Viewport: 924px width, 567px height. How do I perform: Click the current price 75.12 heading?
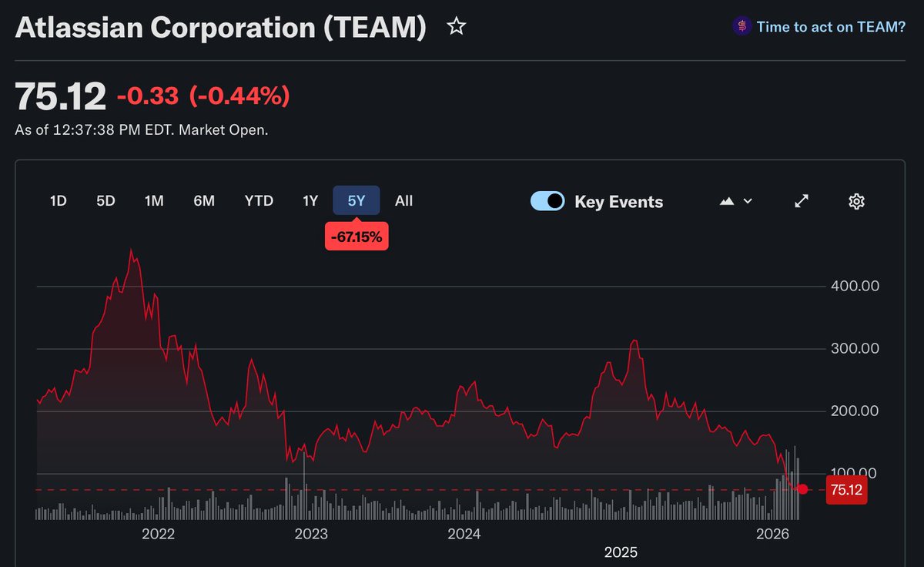pos(61,96)
